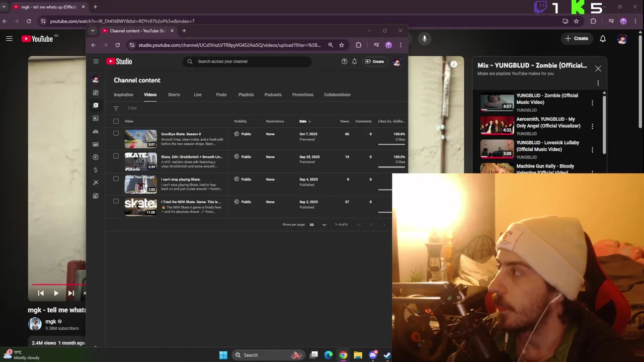Open Analytics icon in Studio sidebar
The image size is (644, 362).
tap(96, 118)
